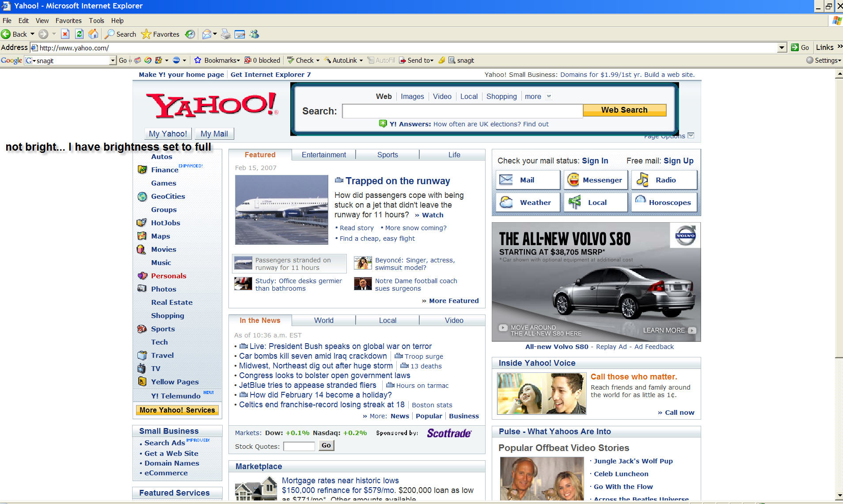Click the Horoscopes link
Viewport: 843px width, 504px height.
click(670, 202)
